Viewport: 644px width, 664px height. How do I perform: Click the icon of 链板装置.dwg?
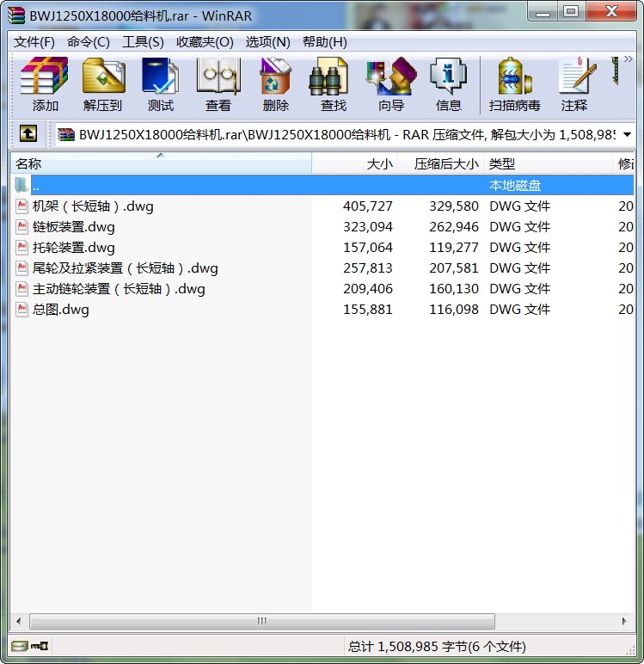click(x=22, y=227)
